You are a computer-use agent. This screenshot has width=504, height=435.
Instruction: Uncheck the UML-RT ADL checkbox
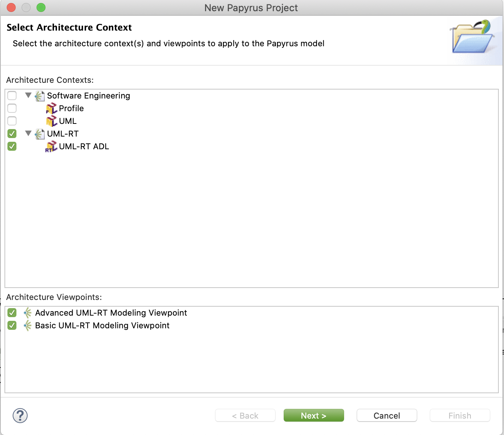(x=12, y=146)
